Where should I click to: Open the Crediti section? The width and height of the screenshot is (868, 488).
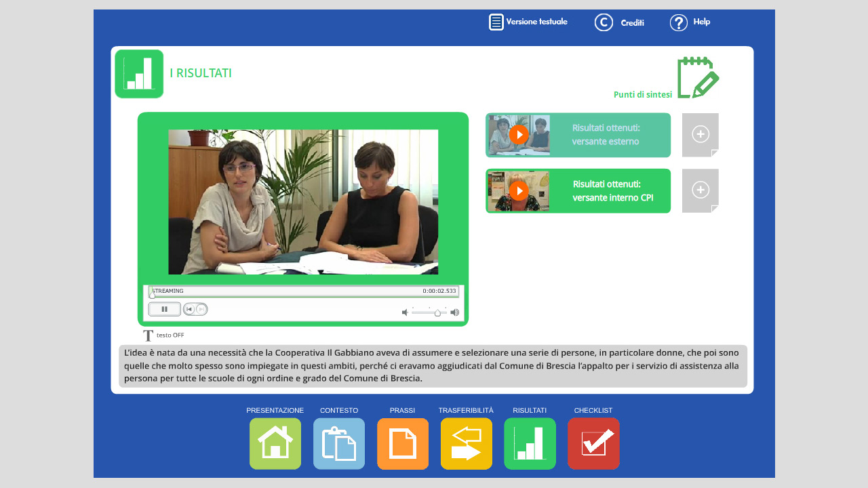pyautogui.click(x=619, y=22)
